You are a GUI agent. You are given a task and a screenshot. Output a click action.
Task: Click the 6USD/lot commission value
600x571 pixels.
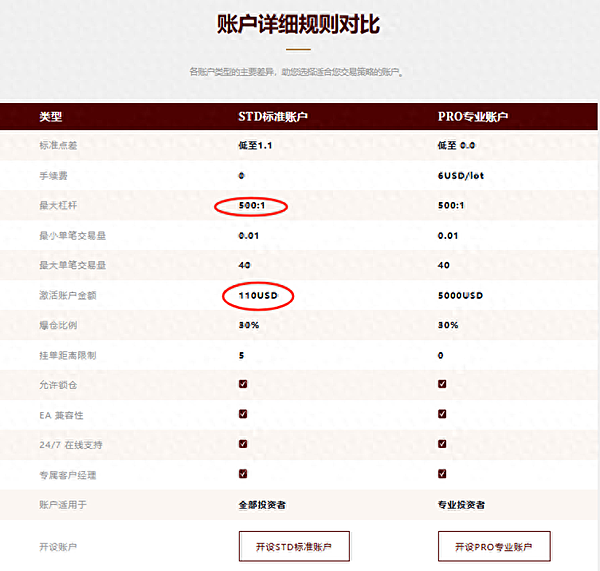(461, 176)
